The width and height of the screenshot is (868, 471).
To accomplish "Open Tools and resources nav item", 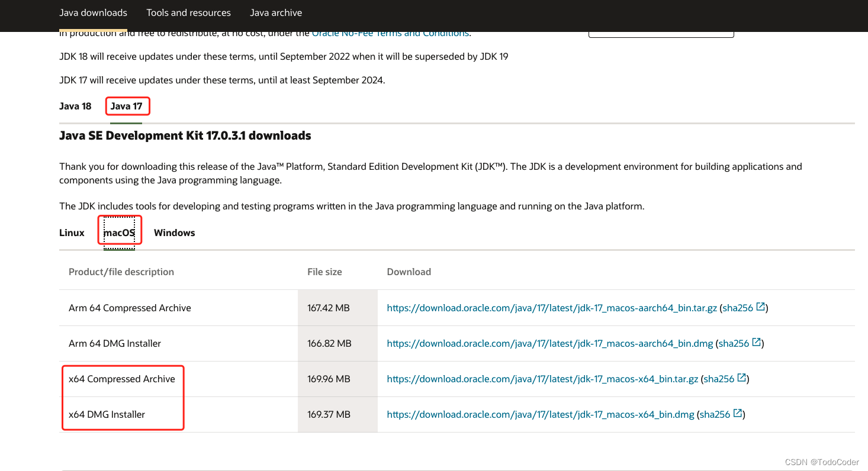I will (x=189, y=12).
